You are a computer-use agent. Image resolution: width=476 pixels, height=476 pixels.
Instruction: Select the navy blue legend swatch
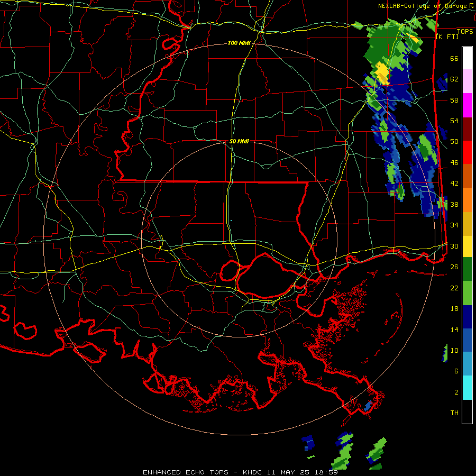[467, 317]
